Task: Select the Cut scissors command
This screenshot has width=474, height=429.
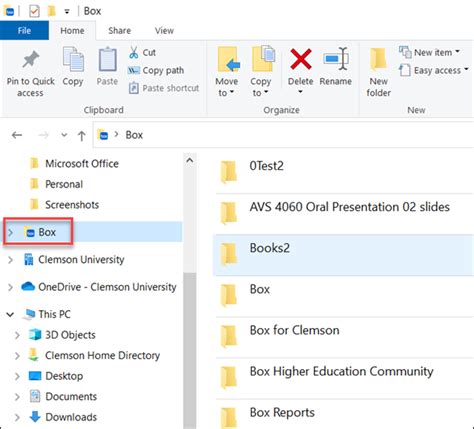Action: [x=142, y=53]
